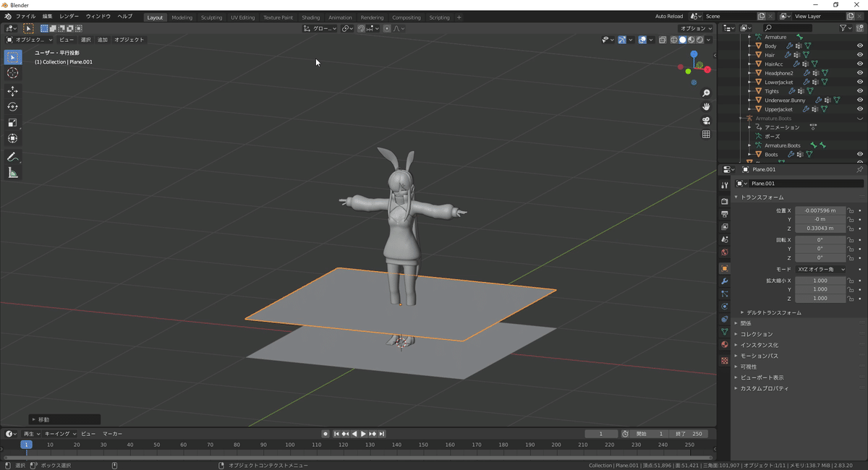Switch to the Shading workspace tab
The image size is (868, 470).
(x=310, y=17)
